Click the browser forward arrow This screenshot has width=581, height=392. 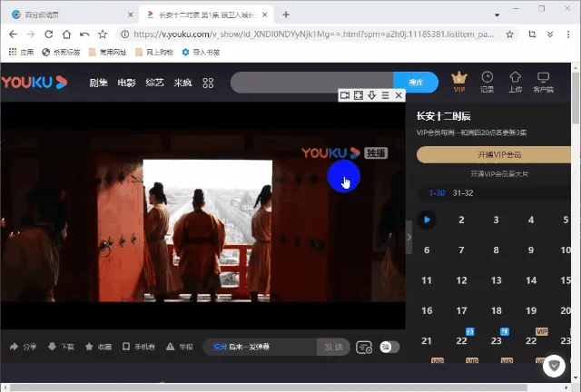click(31, 34)
